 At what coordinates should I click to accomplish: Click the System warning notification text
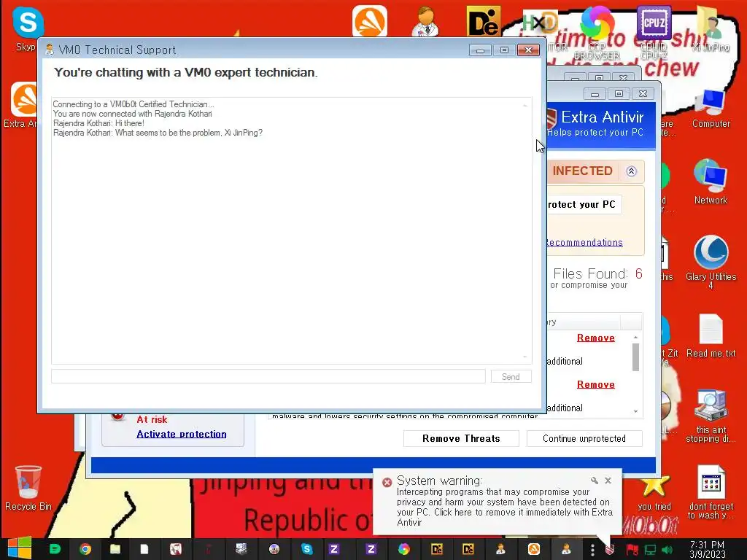pyautogui.click(x=504, y=507)
